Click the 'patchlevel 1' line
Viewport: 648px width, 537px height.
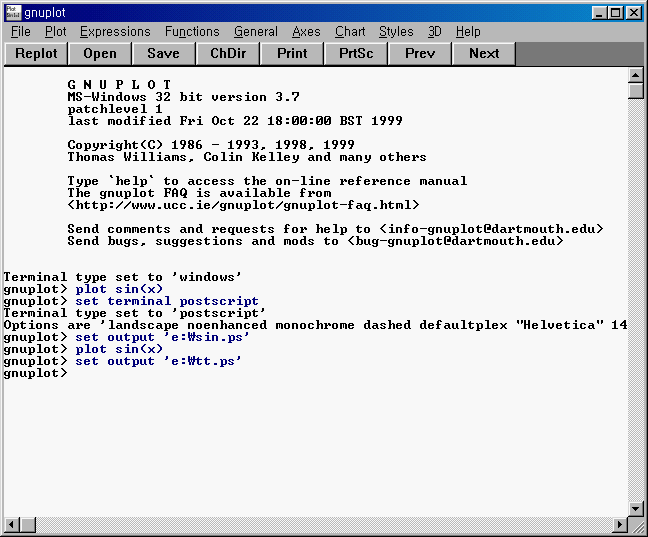point(115,109)
